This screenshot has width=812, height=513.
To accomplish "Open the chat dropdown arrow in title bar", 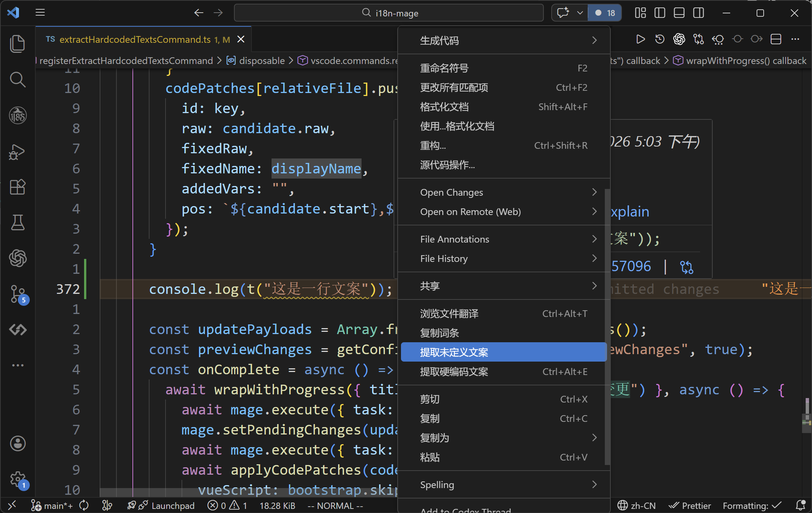I will [x=580, y=13].
